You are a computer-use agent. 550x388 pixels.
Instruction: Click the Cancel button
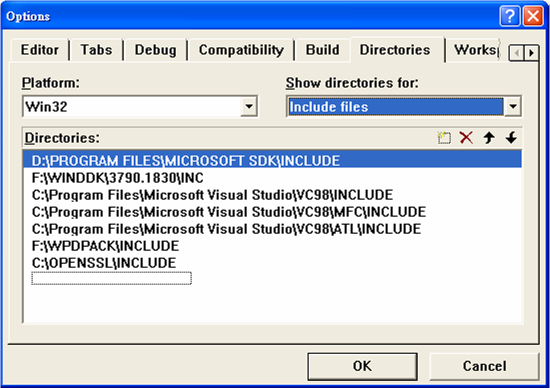tap(484, 366)
